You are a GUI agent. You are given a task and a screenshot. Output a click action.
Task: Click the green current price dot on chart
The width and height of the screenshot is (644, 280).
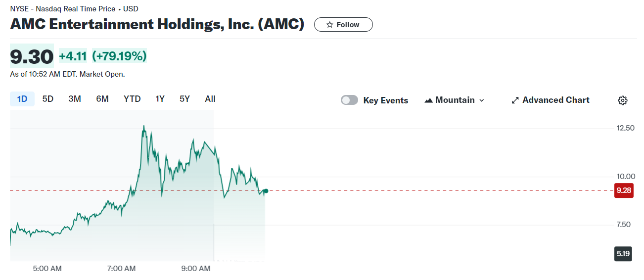pyautogui.click(x=266, y=191)
